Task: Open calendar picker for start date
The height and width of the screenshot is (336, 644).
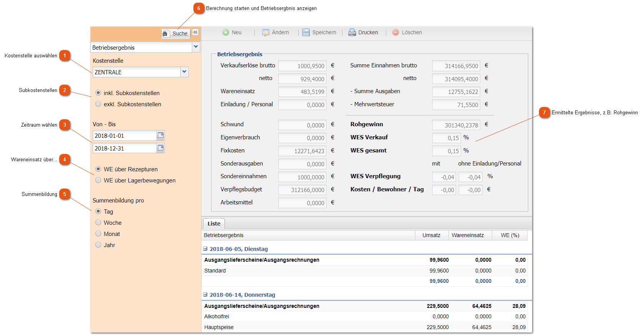Action: [x=161, y=135]
